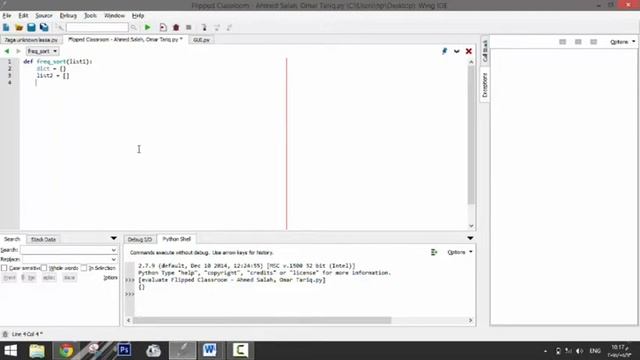Click status bar bug icon
The width and height of the screenshot is (640, 360).
[x=5, y=334]
